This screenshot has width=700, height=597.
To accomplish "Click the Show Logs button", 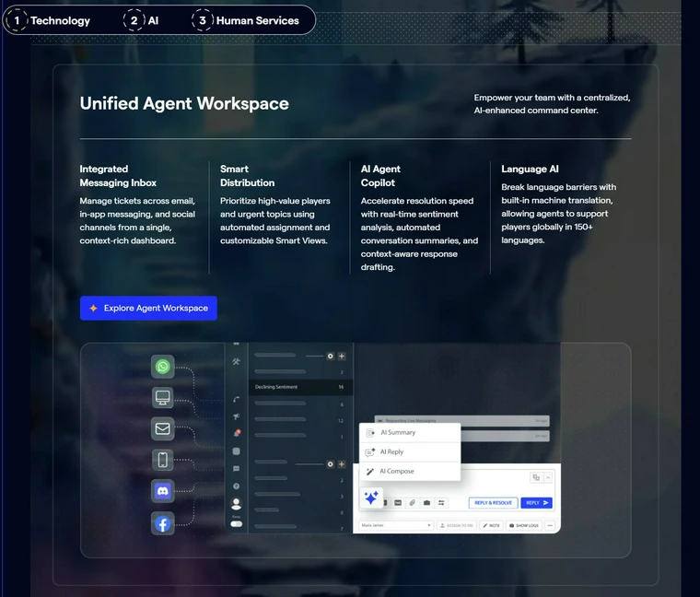I will coord(524,525).
